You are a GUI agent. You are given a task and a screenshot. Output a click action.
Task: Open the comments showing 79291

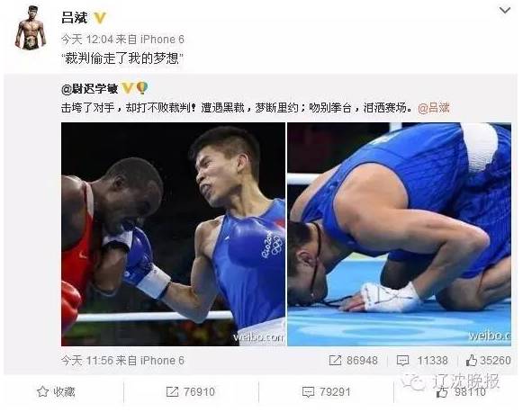(x=327, y=392)
